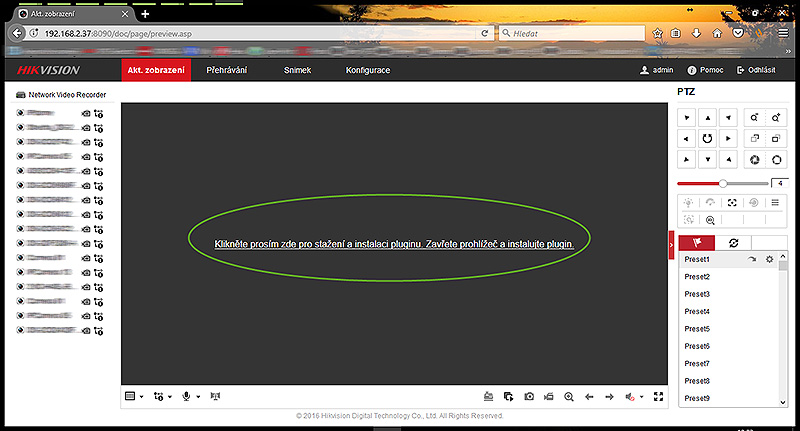
Task: Select the Akt. zobrazení tab
Action: (156, 70)
